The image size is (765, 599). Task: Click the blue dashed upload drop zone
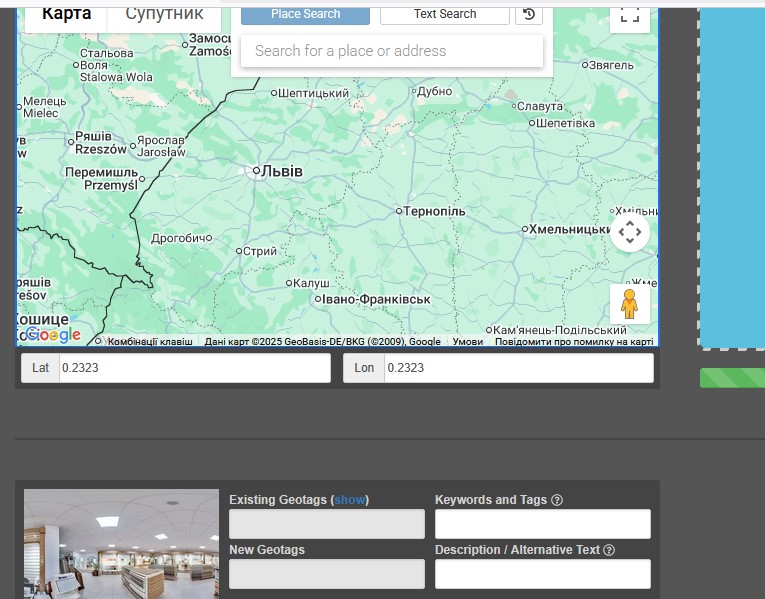(732, 177)
